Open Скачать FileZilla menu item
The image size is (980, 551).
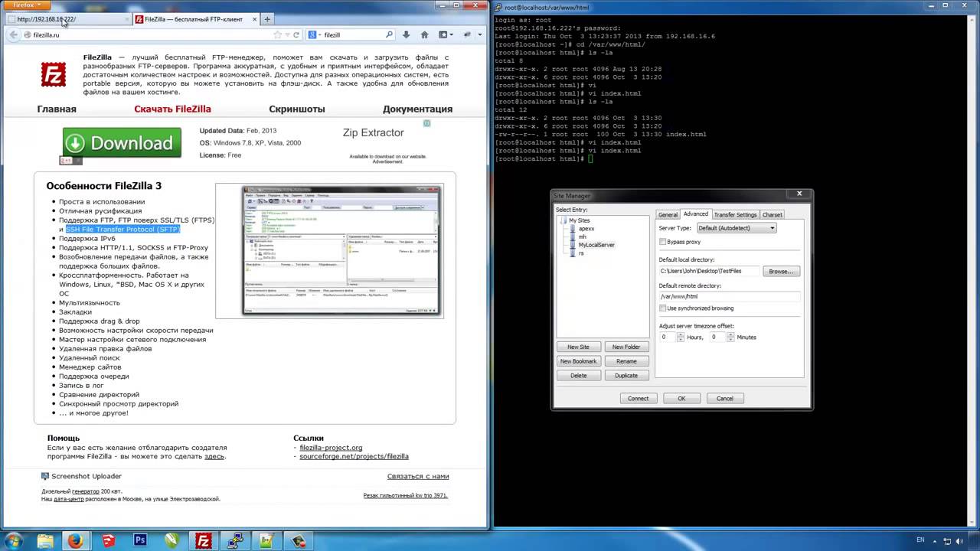(172, 109)
